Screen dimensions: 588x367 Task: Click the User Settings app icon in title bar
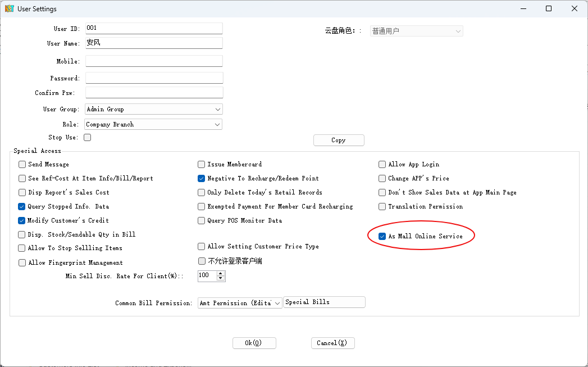point(9,9)
